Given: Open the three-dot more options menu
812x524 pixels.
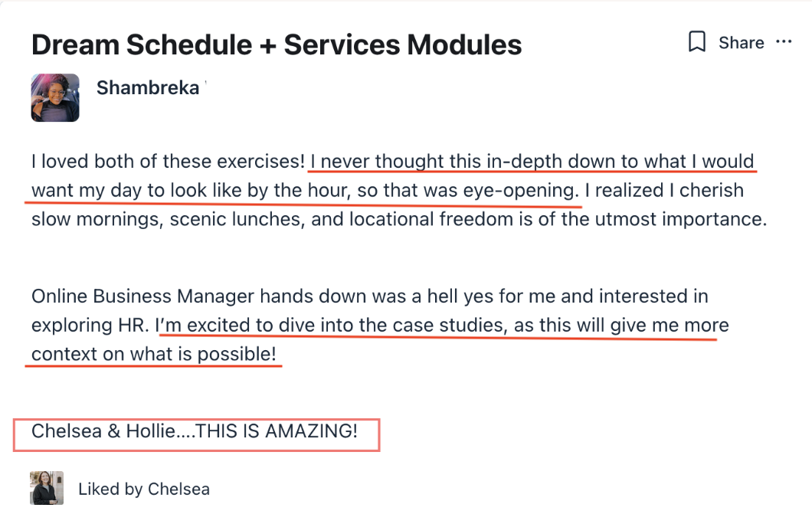Looking at the screenshot, I should (784, 42).
